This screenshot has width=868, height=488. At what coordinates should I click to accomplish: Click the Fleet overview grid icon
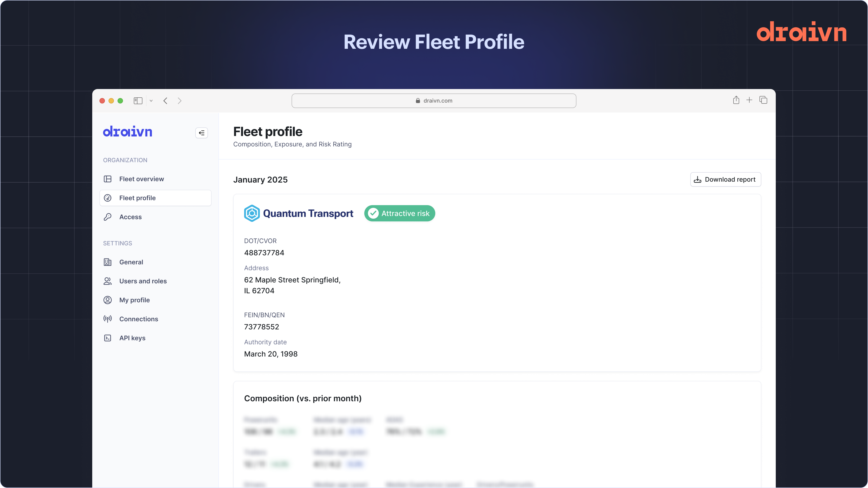(x=108, y=179)
